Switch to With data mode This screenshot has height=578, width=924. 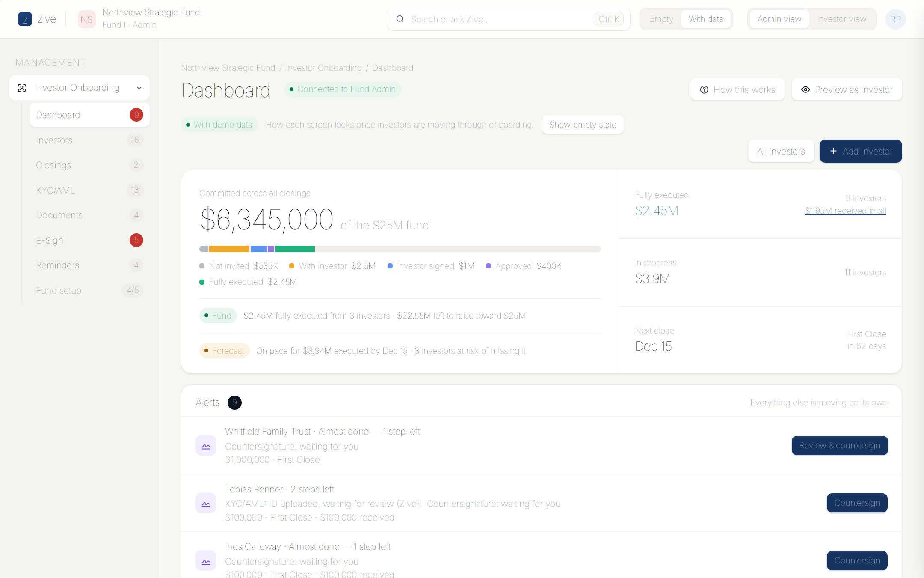[x=706, y=19]
